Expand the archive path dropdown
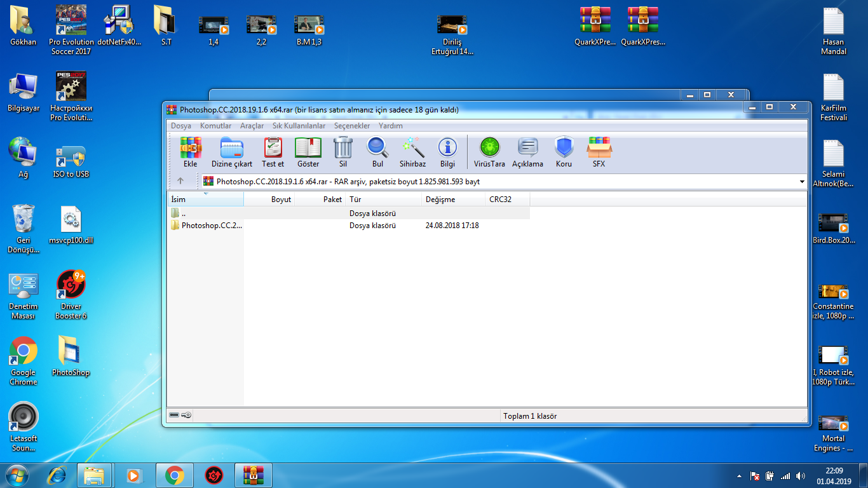868x488 pixels. click(x=801, y=182)
